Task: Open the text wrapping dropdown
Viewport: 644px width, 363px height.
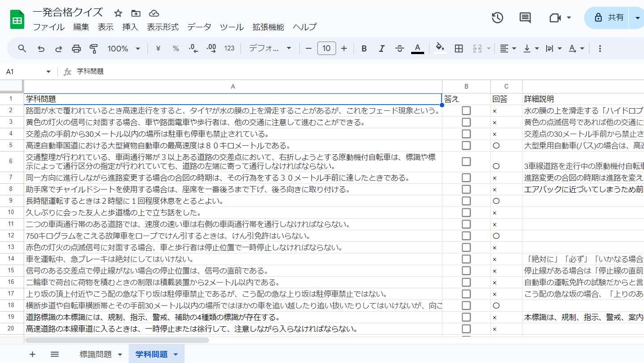Action: pos(554,48)
